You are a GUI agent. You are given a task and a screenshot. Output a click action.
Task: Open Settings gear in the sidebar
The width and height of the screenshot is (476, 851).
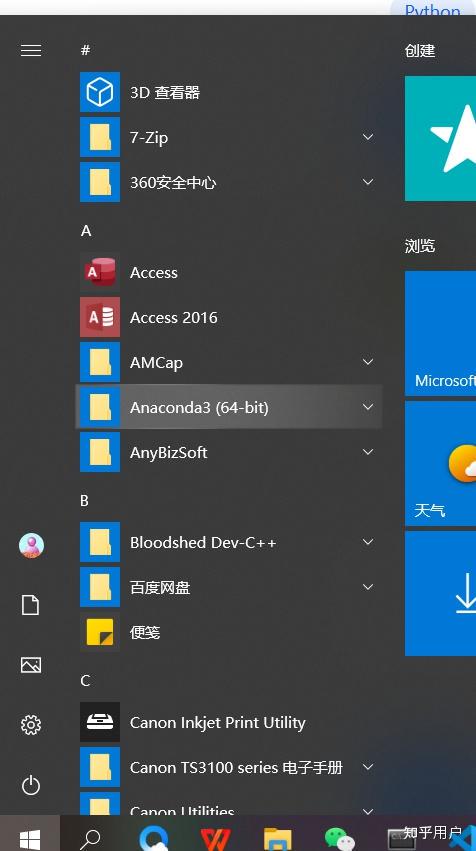coord(31,725)
